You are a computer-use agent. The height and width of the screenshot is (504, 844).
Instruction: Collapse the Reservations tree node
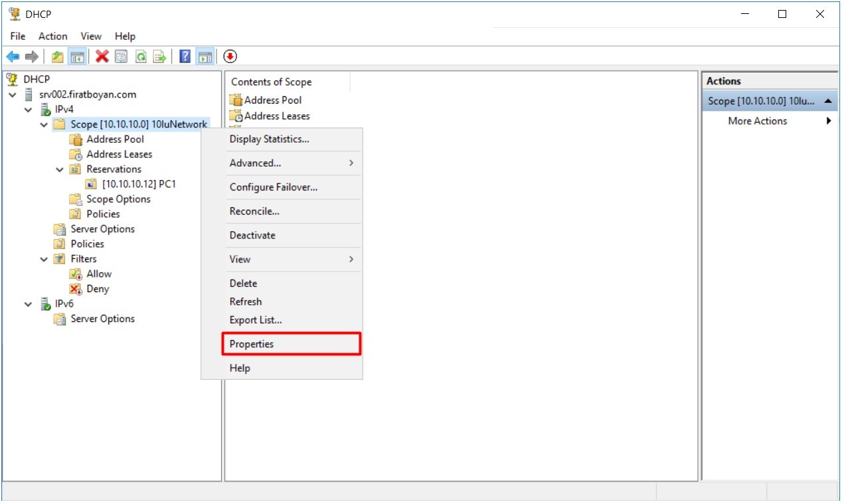coord(60,170)
